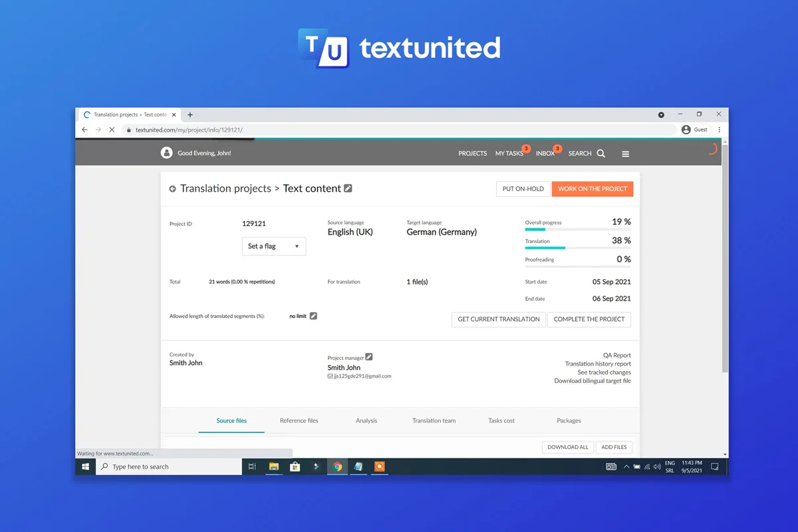Close the Translation projects browser tab
The height and width of the screenshot is (532, 798).
[174, 114]
